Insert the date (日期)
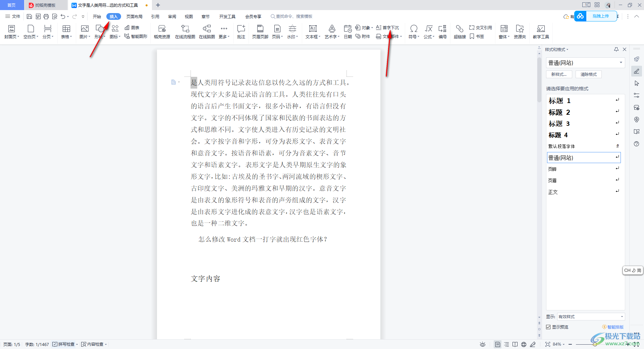The width and height of the screenshot is (644, 349). click(348, 32)
